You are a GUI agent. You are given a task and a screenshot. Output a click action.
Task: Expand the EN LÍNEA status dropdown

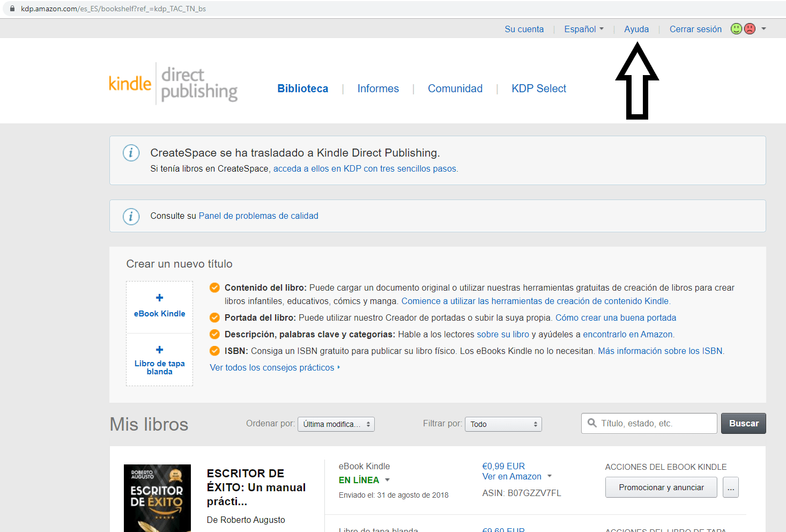364,480
